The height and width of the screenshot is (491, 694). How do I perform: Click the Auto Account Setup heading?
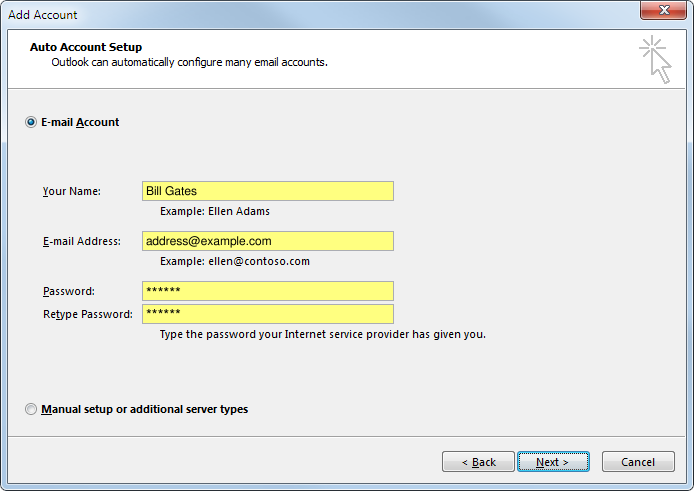pos(86,47)
